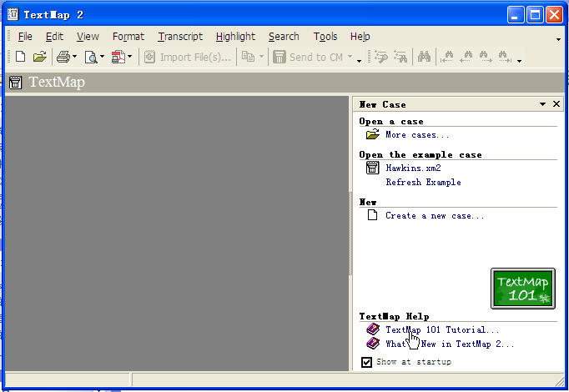Expand the Print button dropdown arrow
Viewport: 569px width, 392px height.
[x=74, y=57]
